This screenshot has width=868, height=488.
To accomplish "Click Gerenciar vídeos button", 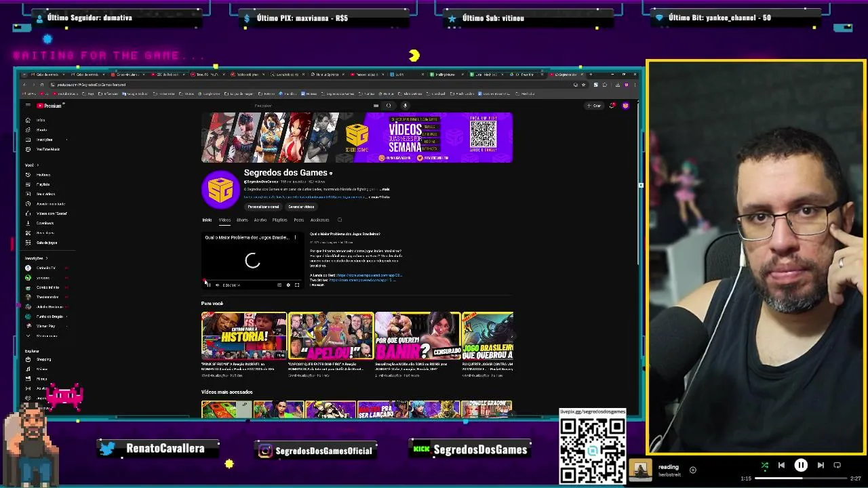I will [301, 207].
